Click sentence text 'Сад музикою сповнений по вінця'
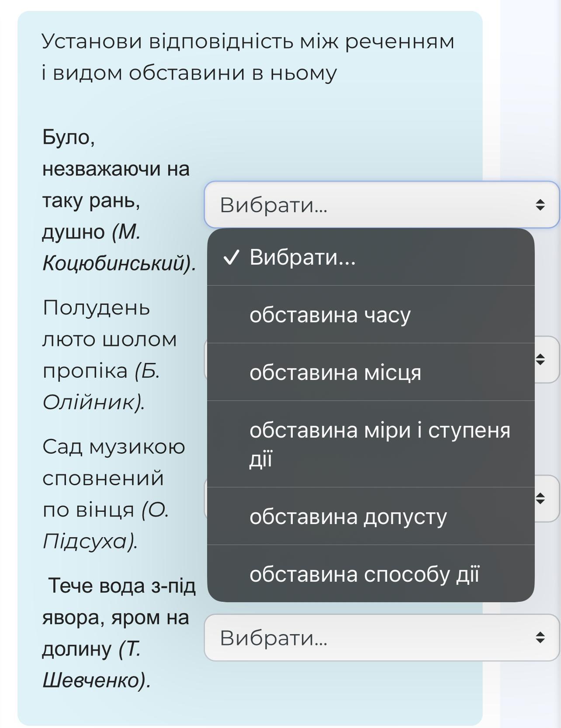The width and height of the screenshot is (561, 728). 114,493
